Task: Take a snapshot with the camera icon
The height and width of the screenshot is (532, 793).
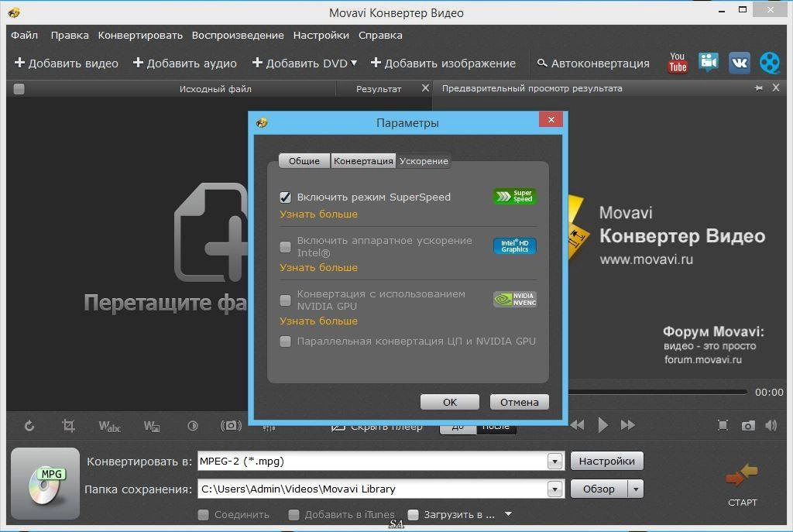Action: point(748,426)
